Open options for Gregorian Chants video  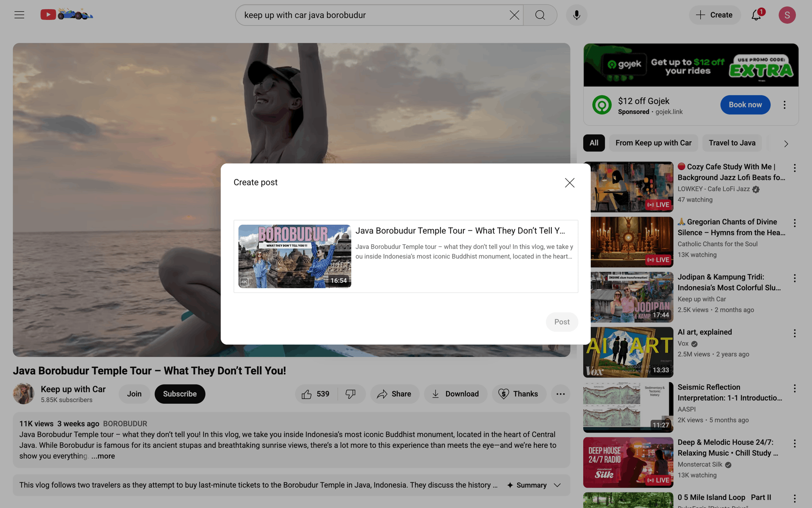[795, 223]
